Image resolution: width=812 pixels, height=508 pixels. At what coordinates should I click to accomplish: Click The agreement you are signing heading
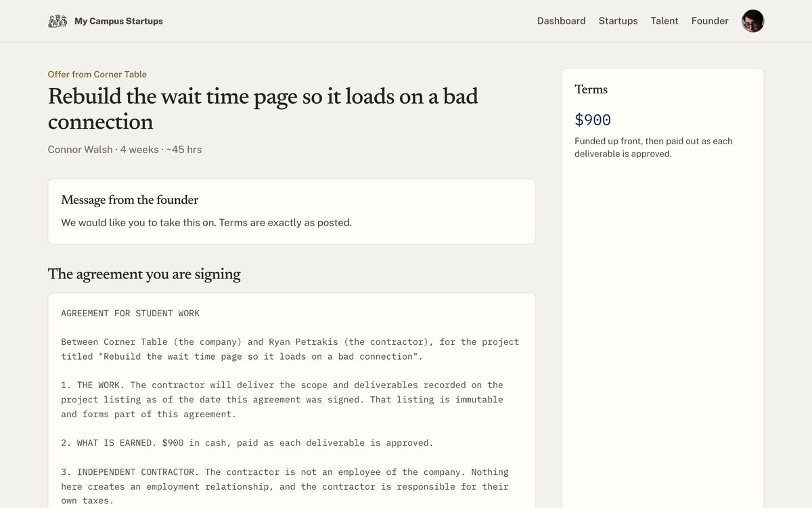(144, 274)
